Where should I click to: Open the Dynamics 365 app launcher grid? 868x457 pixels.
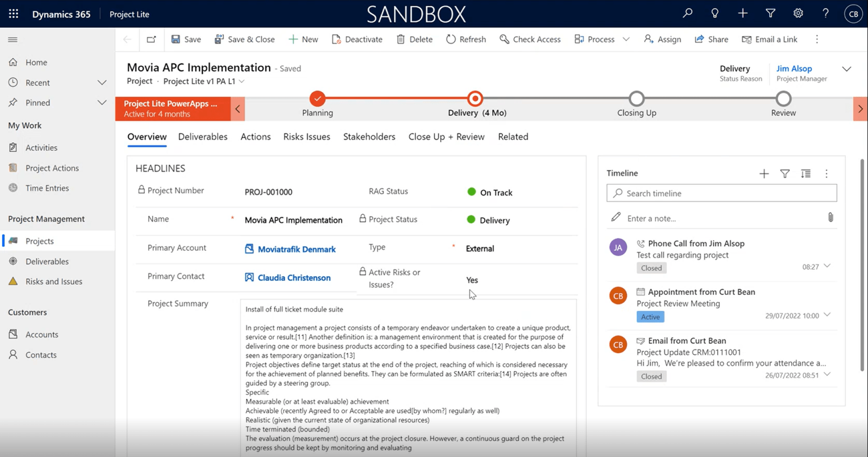coord(14,14)
